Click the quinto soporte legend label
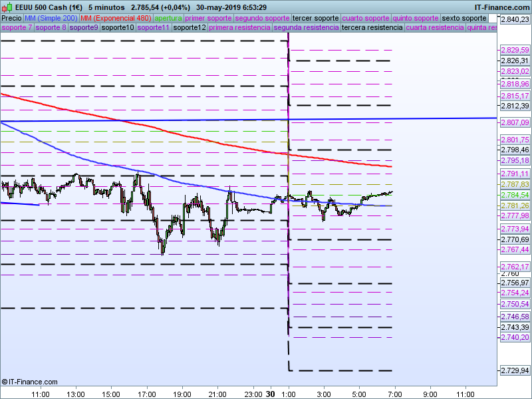532x399 pixels. [416, 18]
